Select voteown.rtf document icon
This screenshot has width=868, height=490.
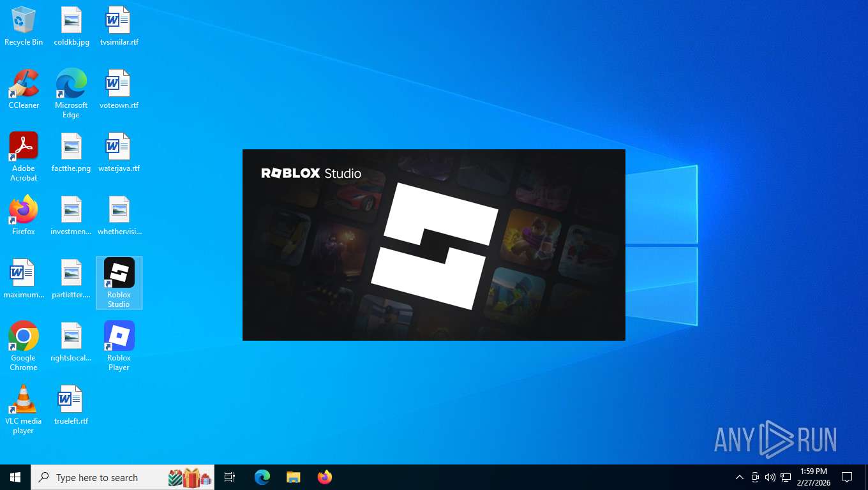119,89
